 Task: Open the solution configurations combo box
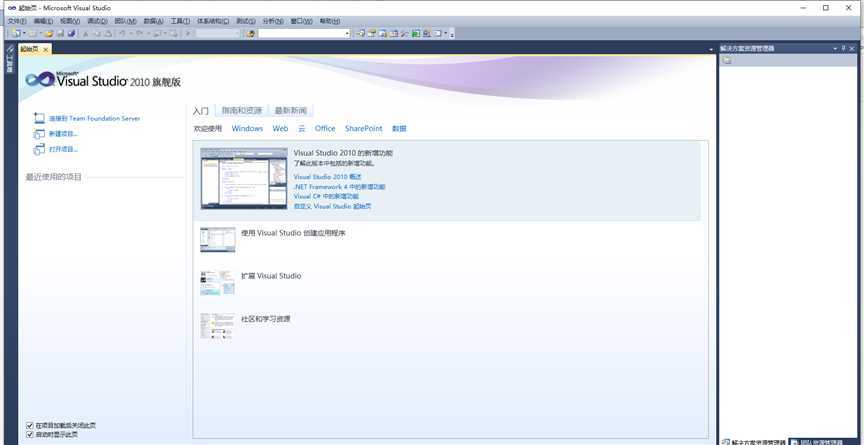[x=218, y=34]
